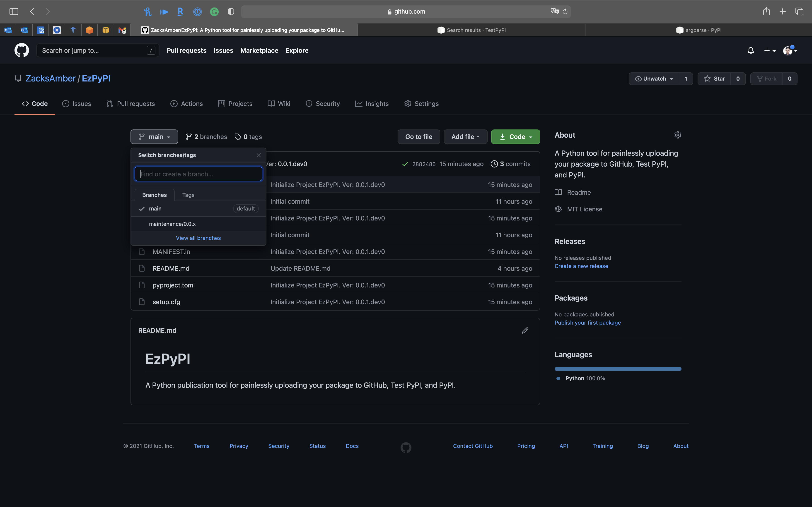Click View all branches link
The height and width of the screenshot is (507, 812).
click(x=198, y=238)
